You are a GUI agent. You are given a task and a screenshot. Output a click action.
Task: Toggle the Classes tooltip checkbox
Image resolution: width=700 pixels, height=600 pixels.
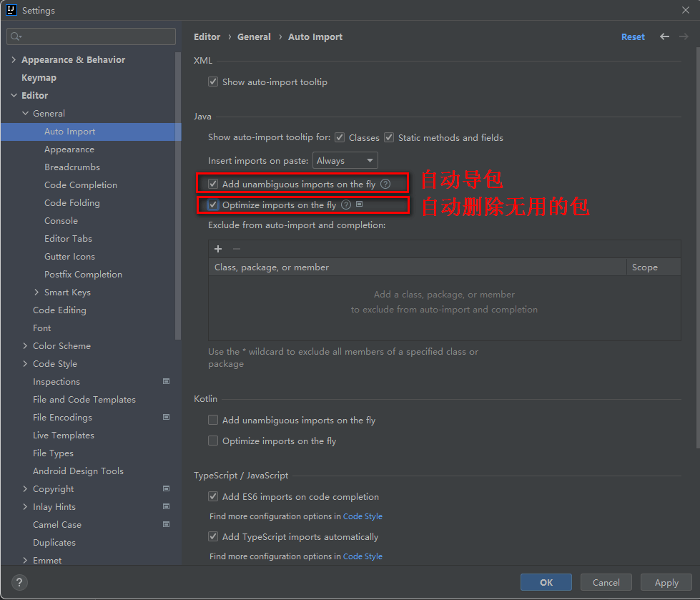tap(340, 137)
